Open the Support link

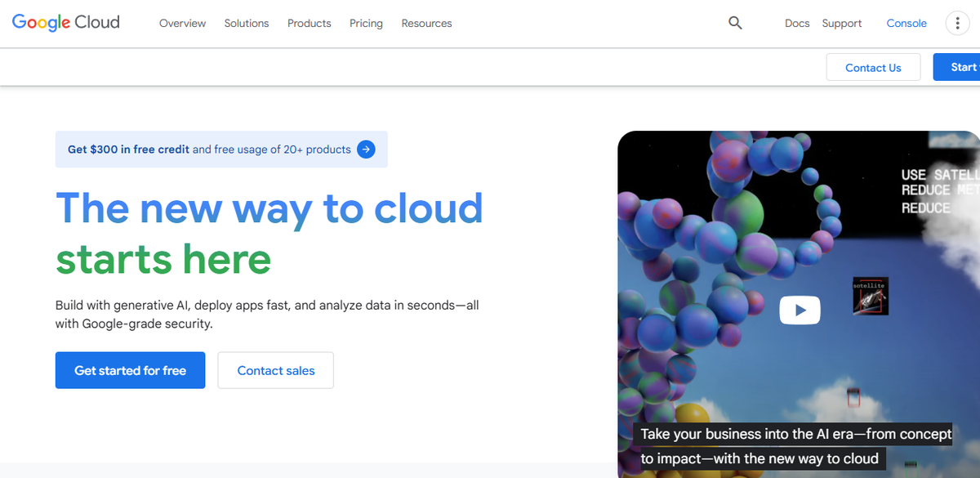(841, 23)
